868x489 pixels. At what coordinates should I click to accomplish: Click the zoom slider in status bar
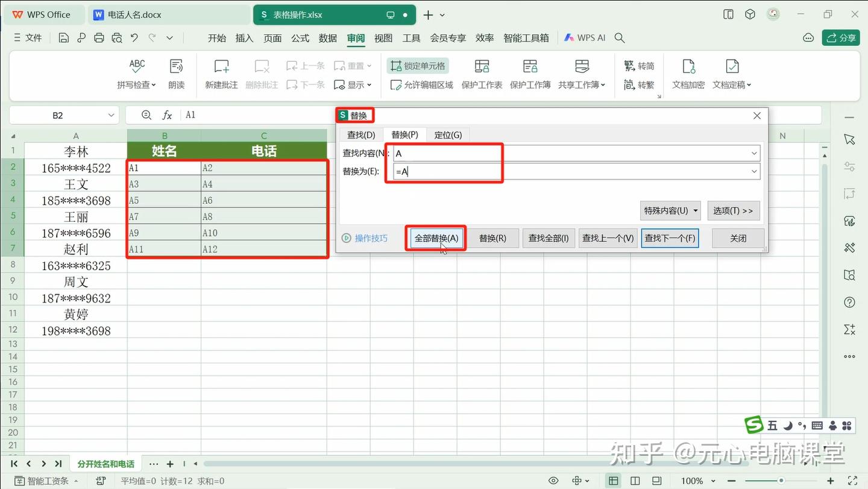[781, 481]
